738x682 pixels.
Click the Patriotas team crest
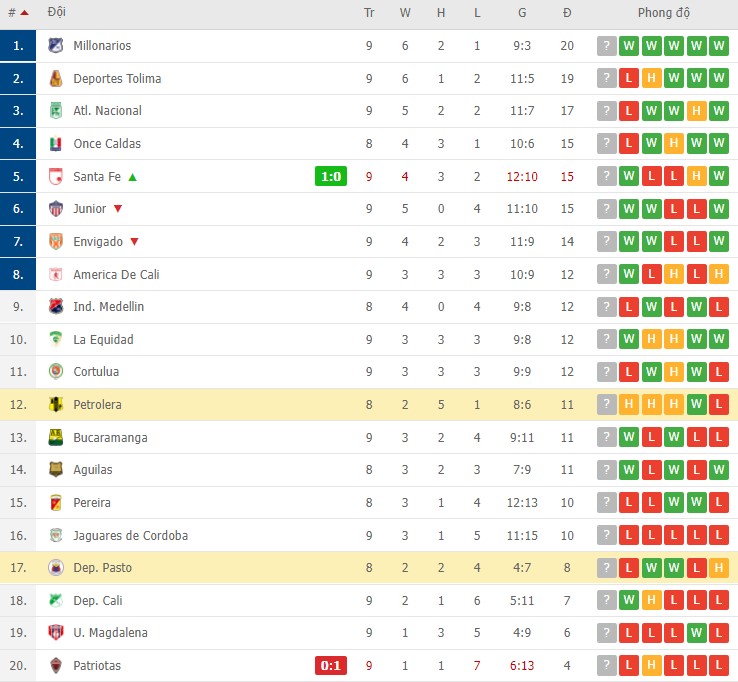56,666
